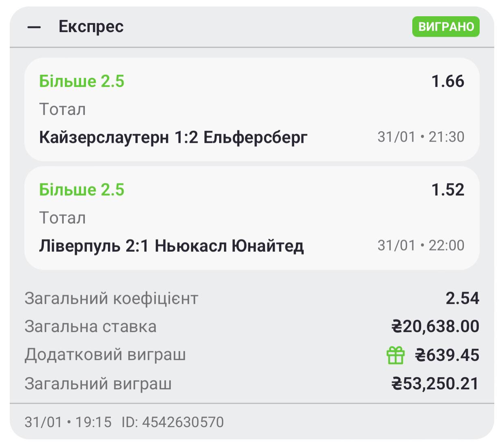The height and width of the screenshot is (445, 504).
Task: Click the 31/01 • 21:30 match time
Action: [421, 137]
